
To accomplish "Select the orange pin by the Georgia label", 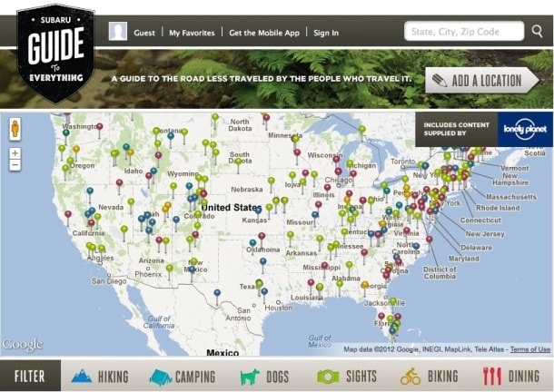I will click(365, 285).
